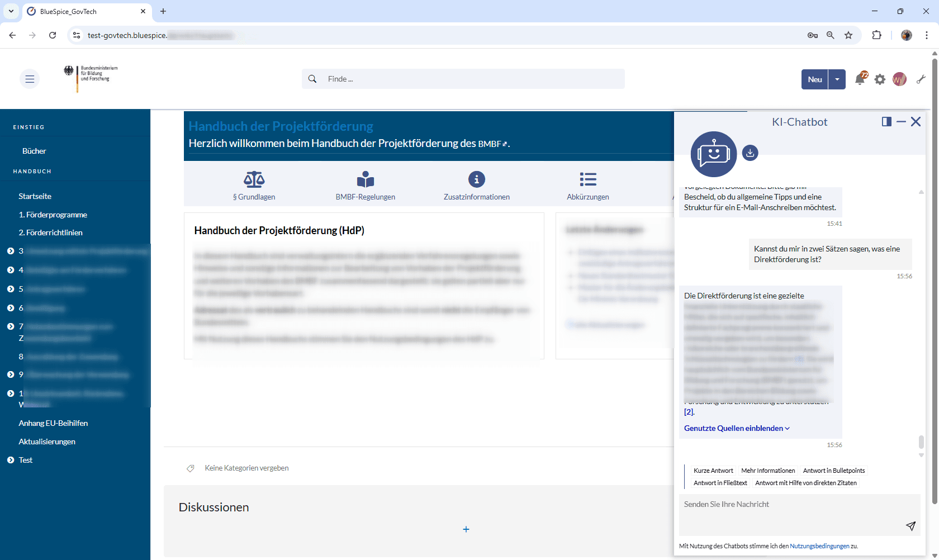Screen dimensions: 939x560
Task: Open BMBF-Regelungen book icon
Action: pyautogui.click(x=365, y=180)
